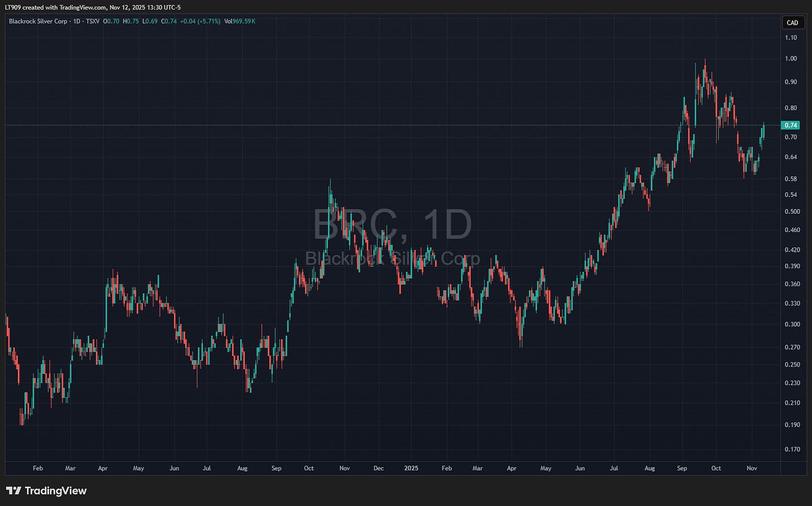Click the 0.250 price axis label

[792, 365]
